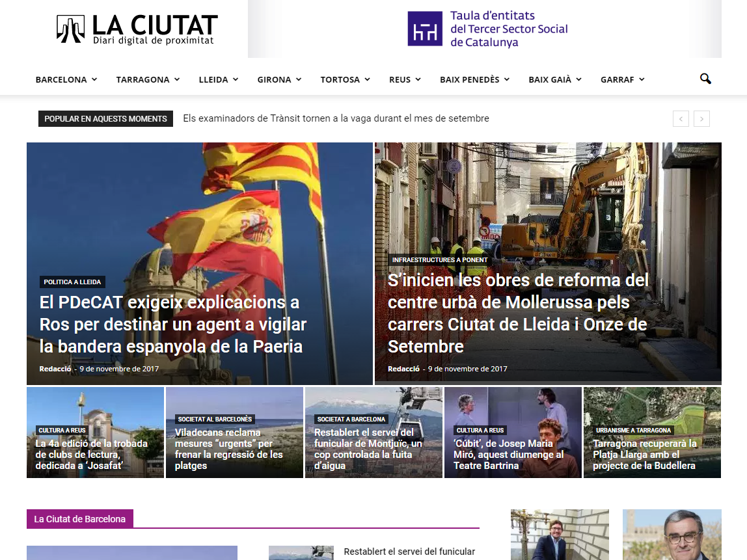The image size is (747, 560).
Task: Click Redacció author under Mollerussa article
Action: 403,369
